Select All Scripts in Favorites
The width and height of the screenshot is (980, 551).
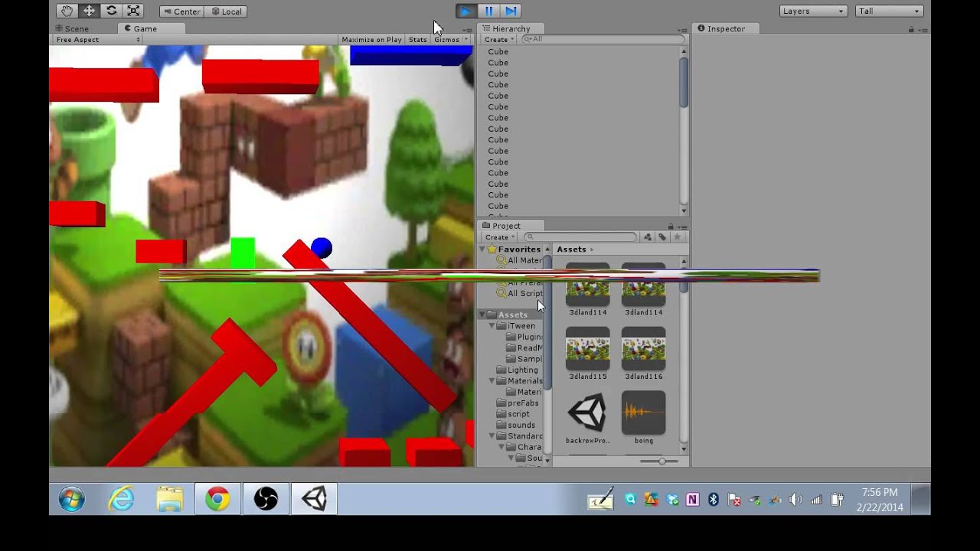[x=519, y=293]
